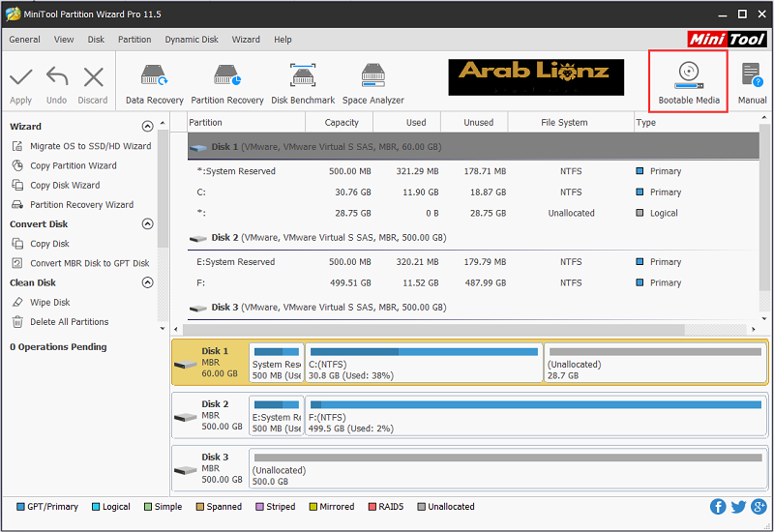
Task: Click the Undo arrow icon
Action: click(x=57, y=77)
